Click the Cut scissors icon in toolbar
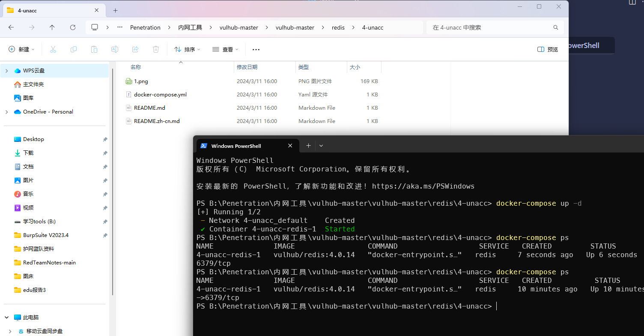 pyautogui.click(x=53, y=49)
